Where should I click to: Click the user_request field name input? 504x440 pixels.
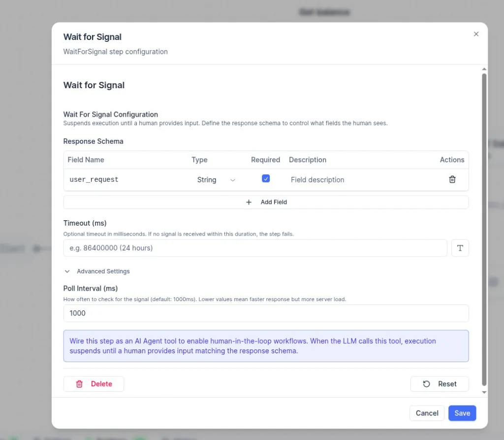[x=126, y=180]
